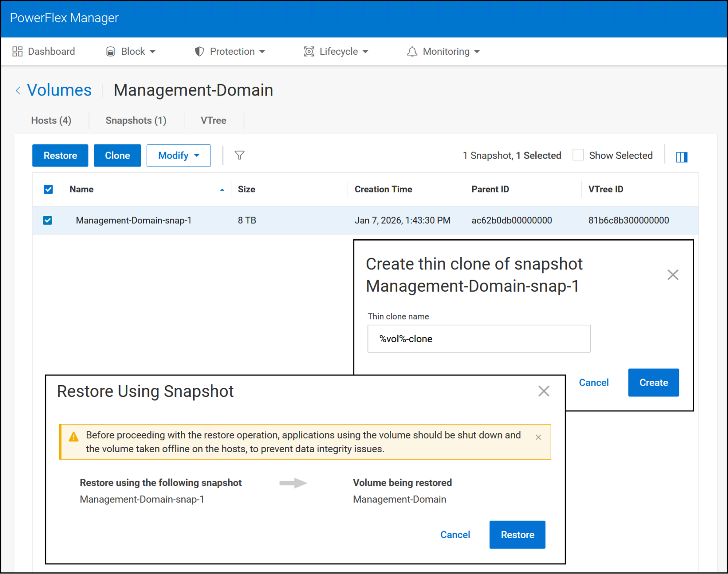Click the Thin clone name input field
The height and width of the screenshot is (574, 728).
(x=479, y=339)
